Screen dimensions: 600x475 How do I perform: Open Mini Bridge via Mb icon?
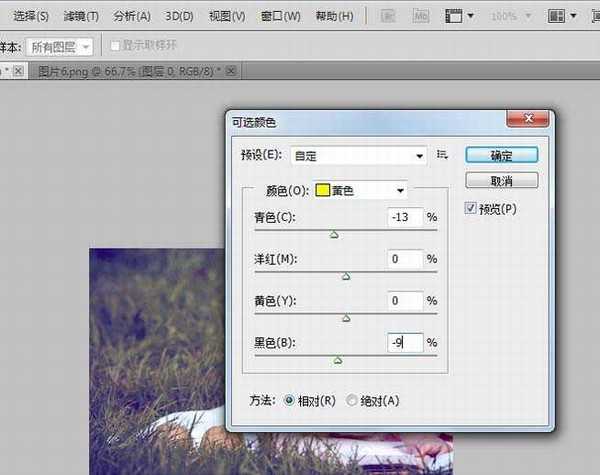tap(418, 17)
